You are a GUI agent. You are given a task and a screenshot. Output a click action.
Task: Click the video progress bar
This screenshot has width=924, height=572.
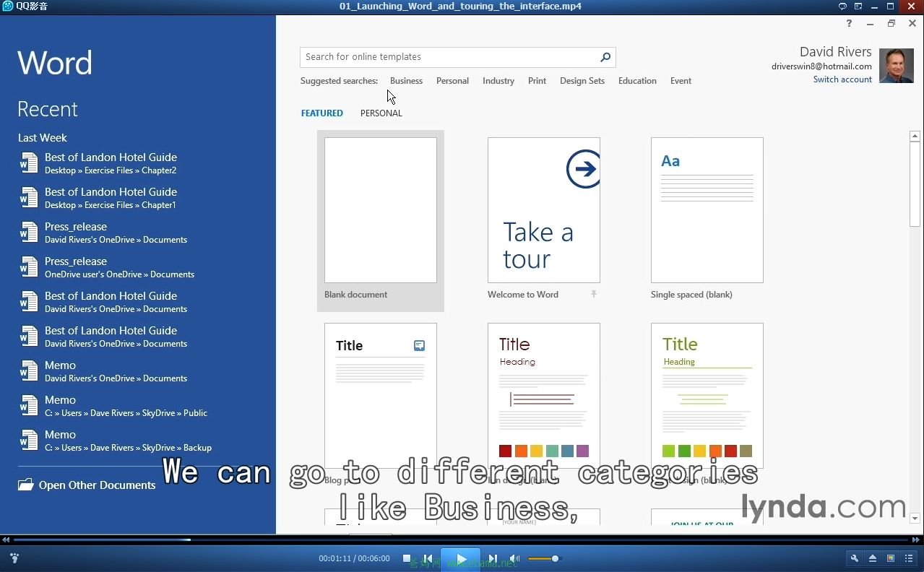click(461, 539)
